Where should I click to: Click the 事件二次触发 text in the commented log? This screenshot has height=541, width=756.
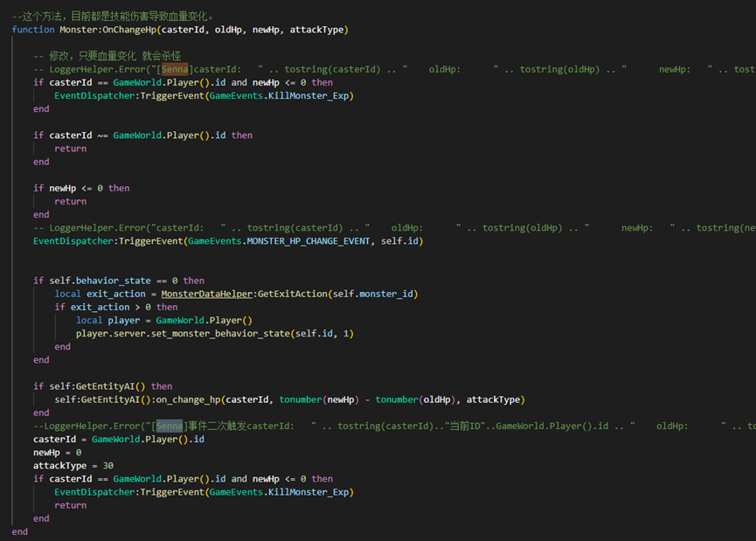tap(212, 426)
